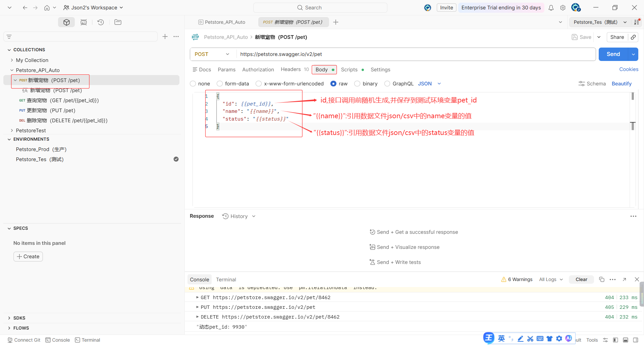Open the Environments sidebar icon
Screen dimensions: 644x345
point(84,22)
